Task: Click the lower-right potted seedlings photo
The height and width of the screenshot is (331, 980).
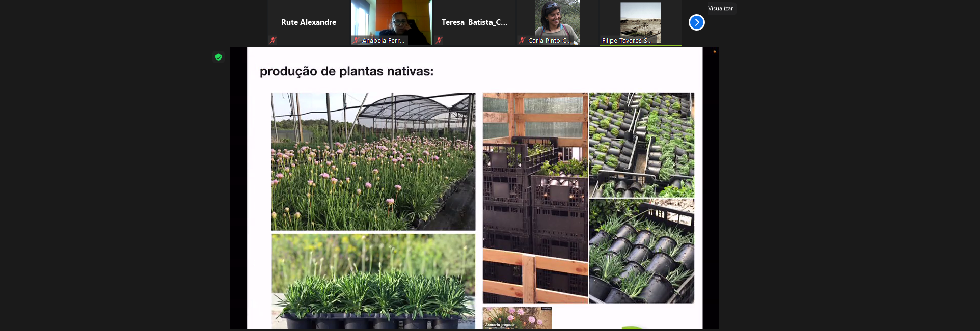Action: coord(642,251)
